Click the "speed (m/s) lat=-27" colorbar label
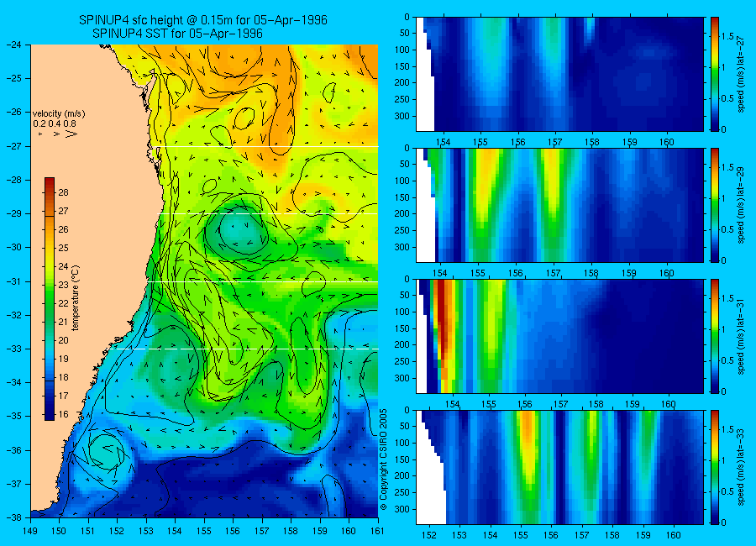 click(741, 74)
